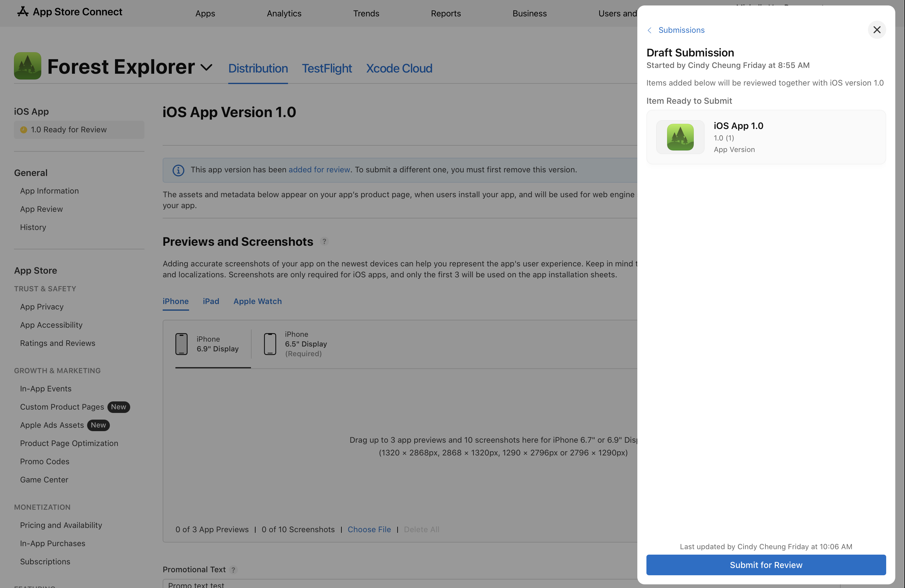Select the iPhone 6.9" Display device
The image size is (905, 588).
pos(212,344)
